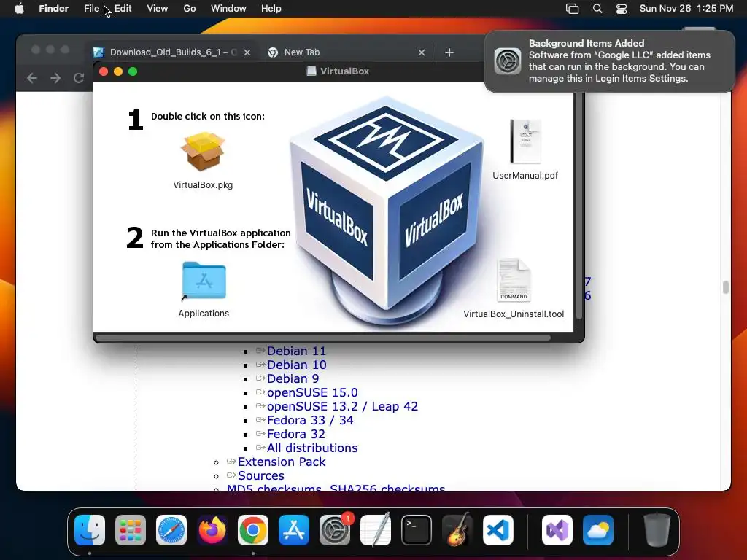Launch Terminal from the Dock

[417, 530]
